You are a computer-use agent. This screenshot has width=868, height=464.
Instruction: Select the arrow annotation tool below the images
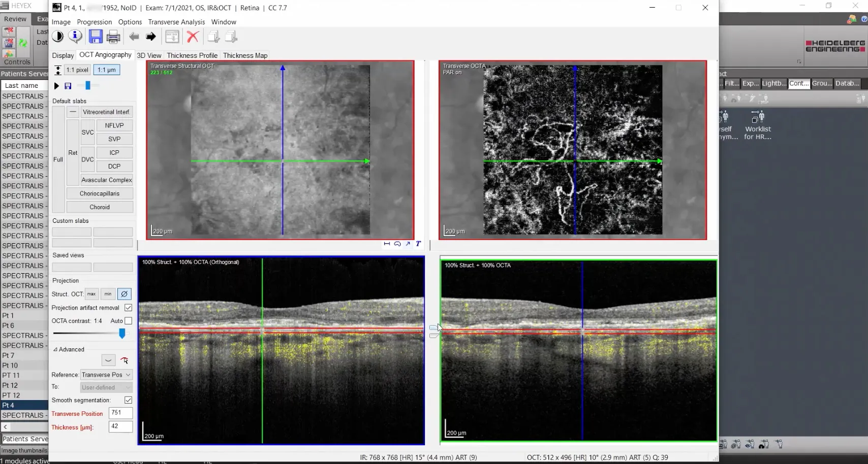pos(408,244)
